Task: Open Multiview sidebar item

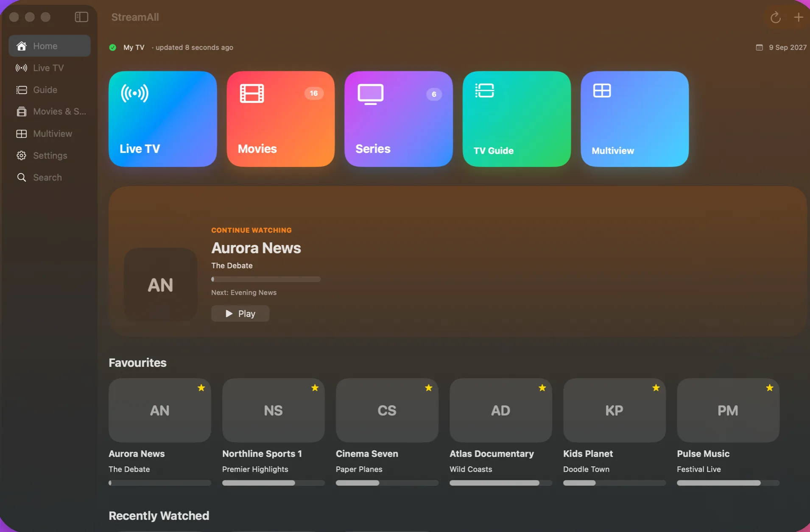Action: click(x=50, y=134)
